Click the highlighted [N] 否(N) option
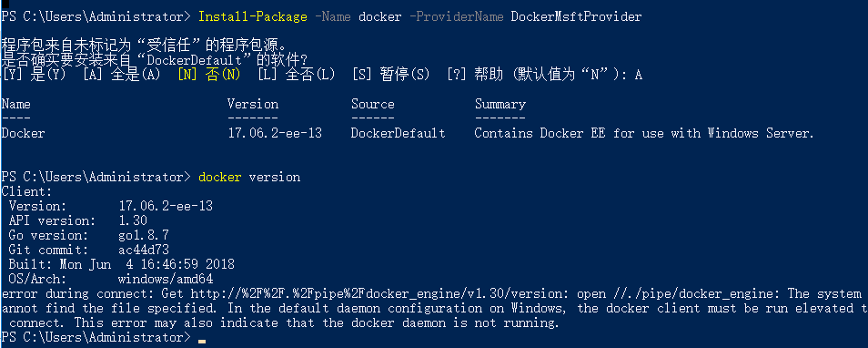868x348 pixels. (x=208, y=75)
